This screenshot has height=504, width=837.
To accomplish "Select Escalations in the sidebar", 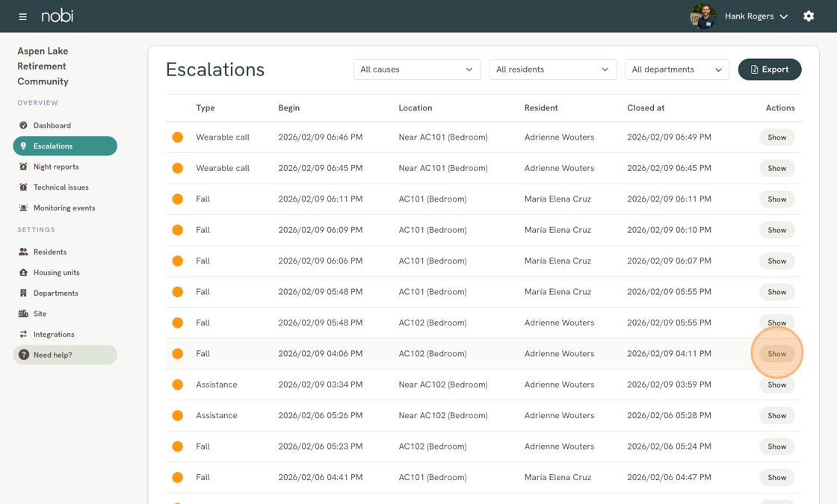I will point(65,146).
